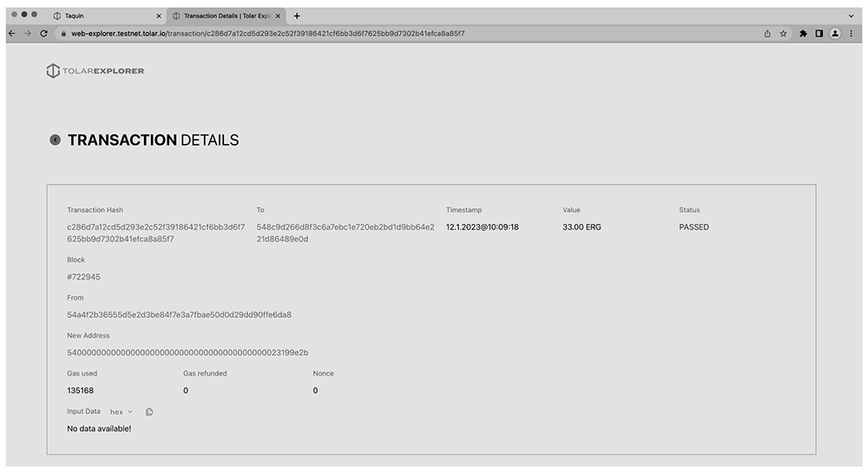The width and height of the screenshot is (868, 474).
Task: Click the Input Data label
Action: click(83, 411)
